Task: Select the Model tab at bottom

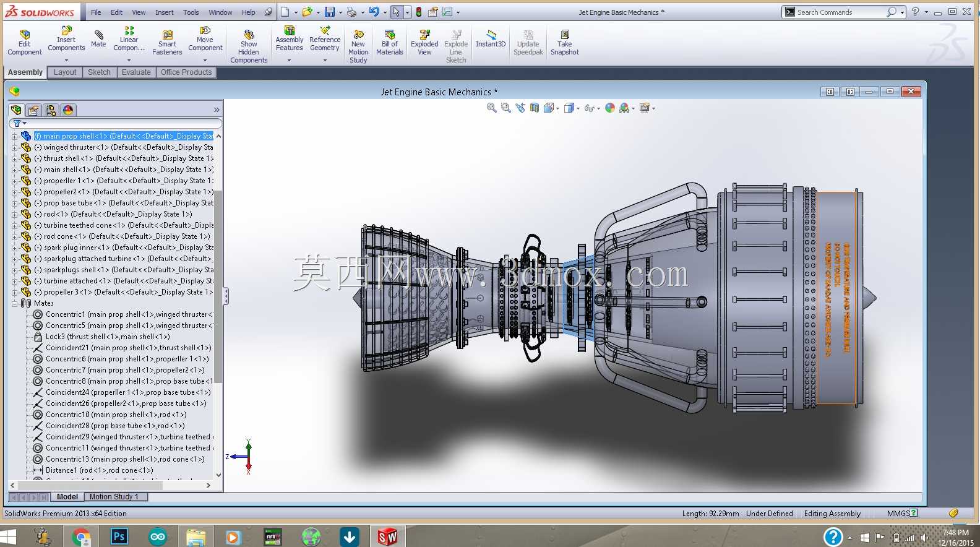Action: point(67,497)
